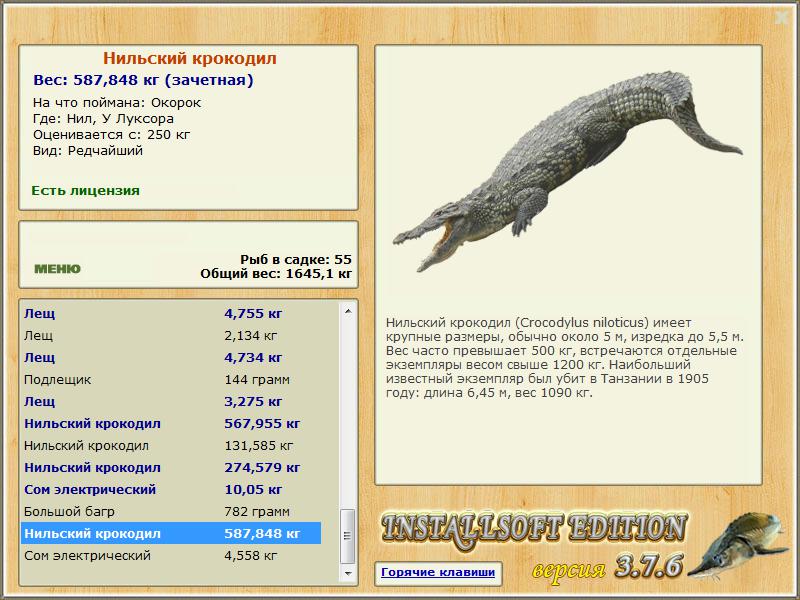This screenshot has height=600, width=800.
Task: Select highlighted Нильский крокодил 587,948 кг row
Action: point(171,533)
